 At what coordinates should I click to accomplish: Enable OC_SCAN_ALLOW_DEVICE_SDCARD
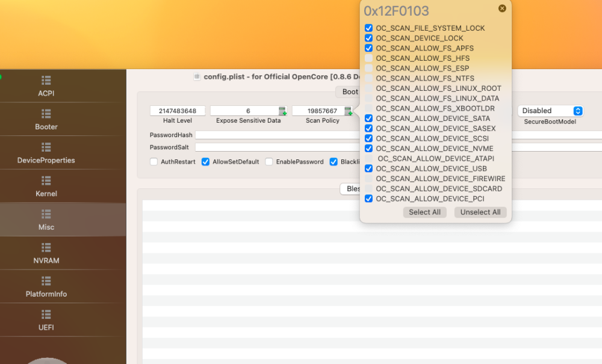[368, 188]
